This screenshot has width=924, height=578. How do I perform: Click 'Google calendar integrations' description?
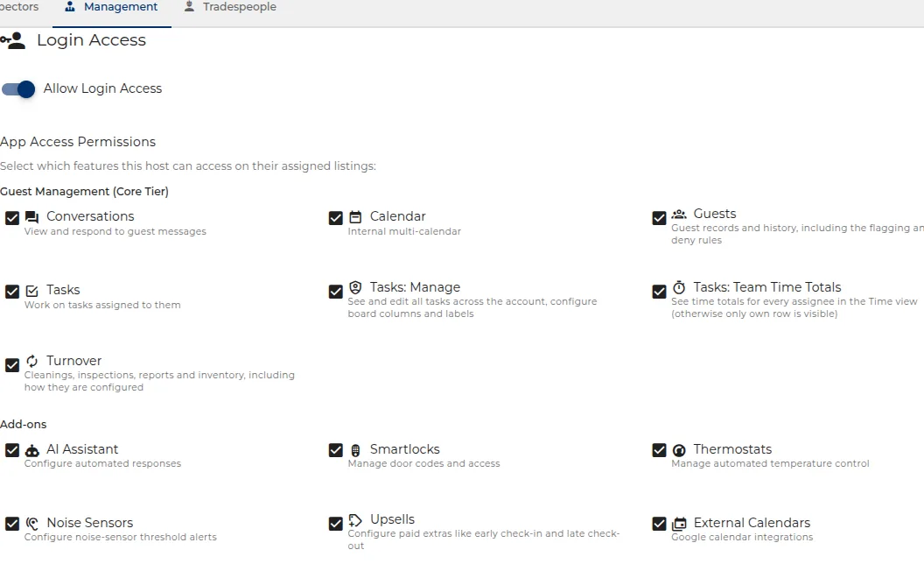[742, 538]
